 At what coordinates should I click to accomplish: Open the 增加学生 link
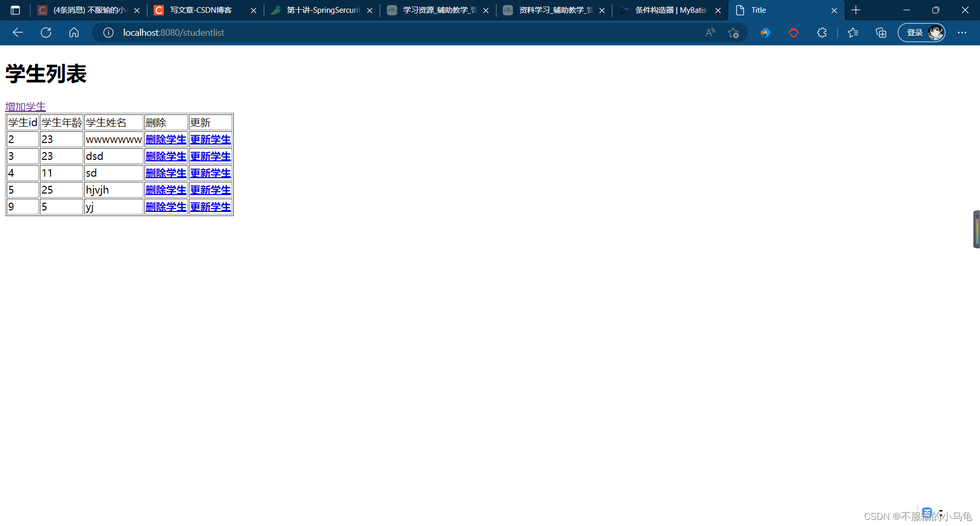point(26,106)
